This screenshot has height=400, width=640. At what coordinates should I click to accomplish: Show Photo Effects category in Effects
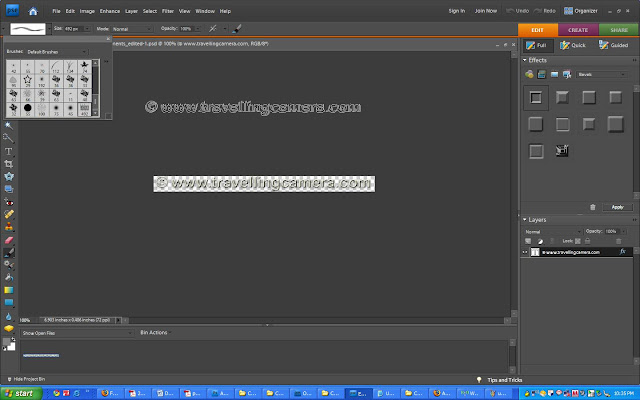(554, 74)
